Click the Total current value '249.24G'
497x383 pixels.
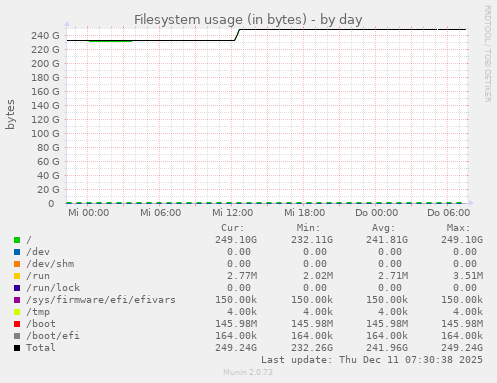coord(236,348)
